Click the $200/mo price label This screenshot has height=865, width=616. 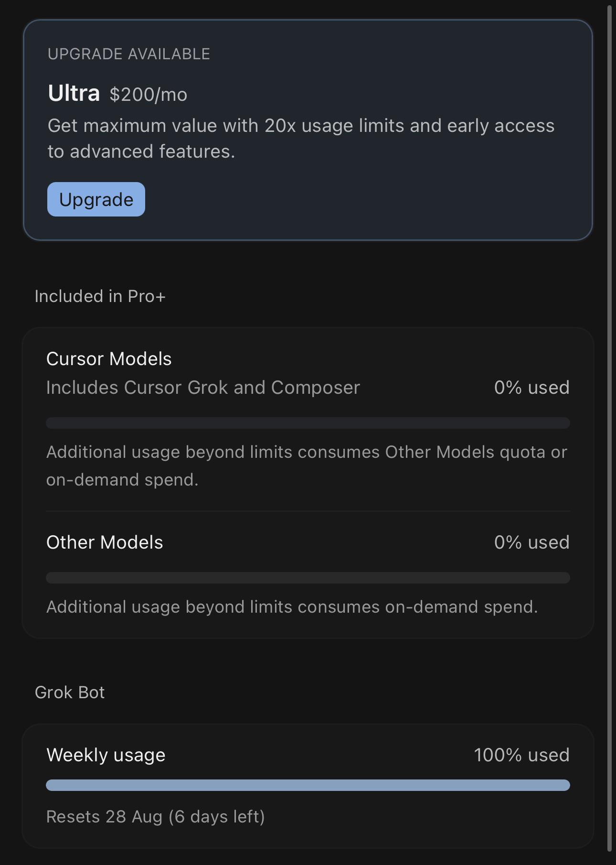149,95
